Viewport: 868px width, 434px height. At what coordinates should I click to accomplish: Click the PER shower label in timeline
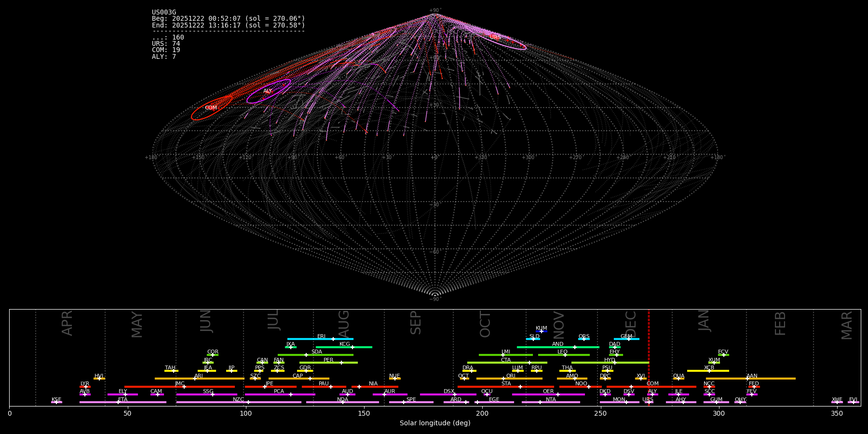coord(328,360)
